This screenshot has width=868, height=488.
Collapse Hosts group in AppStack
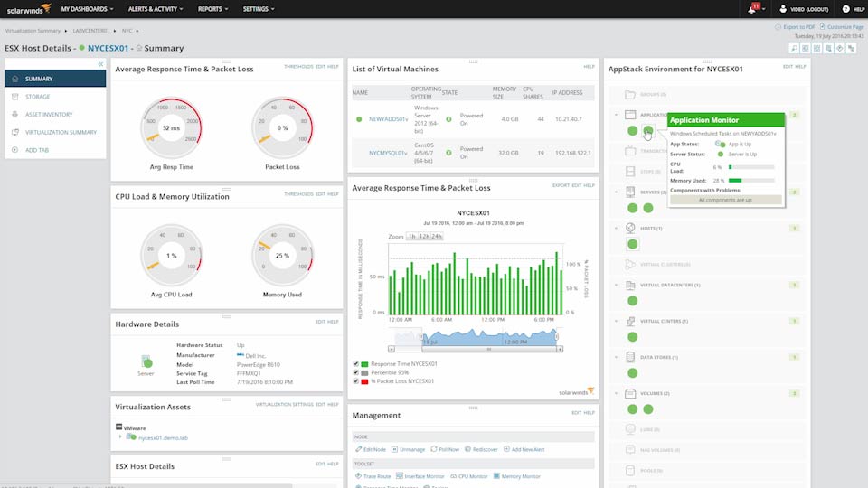616,228
